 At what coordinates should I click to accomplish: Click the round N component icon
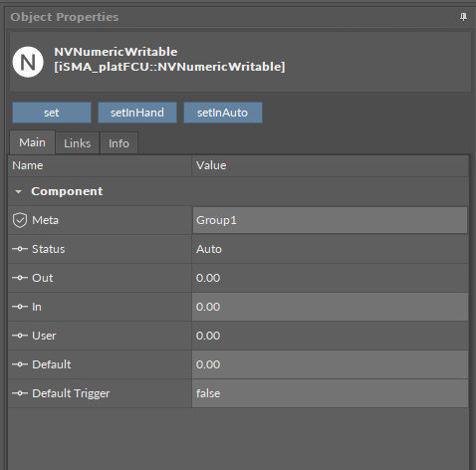coord(28,62)
